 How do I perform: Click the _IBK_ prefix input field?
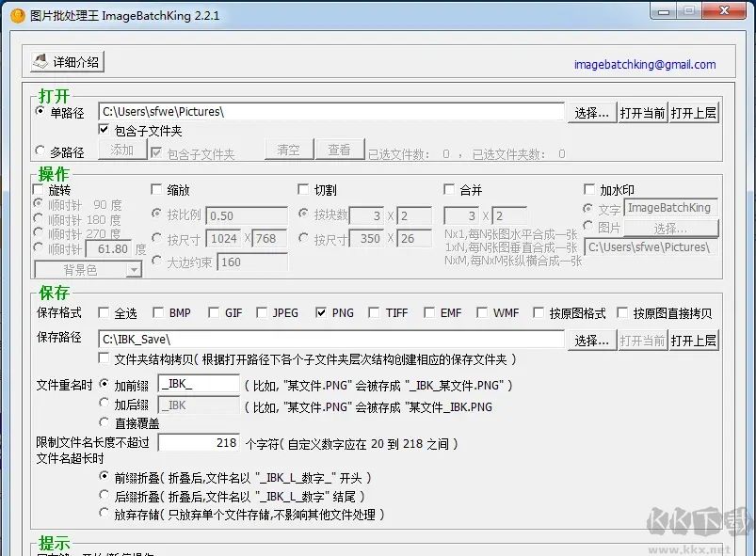(200, 385)
